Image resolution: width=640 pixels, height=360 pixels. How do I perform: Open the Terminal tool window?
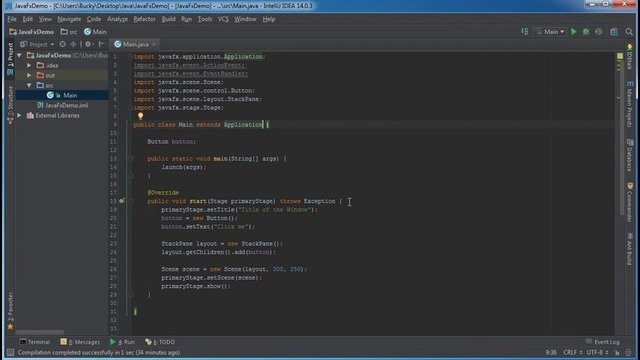click(35, 342)
